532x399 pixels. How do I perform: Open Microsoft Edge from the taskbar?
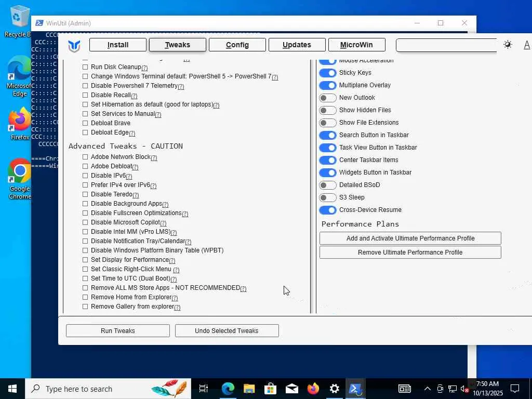[228, 389]
